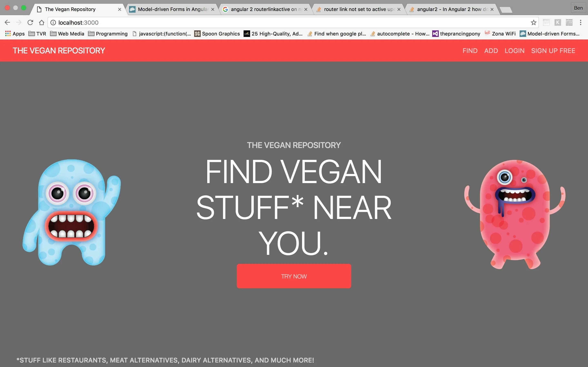Expand the Web Media bookmarks folder
The image size is (588, 367).
[x=67, y=34]
